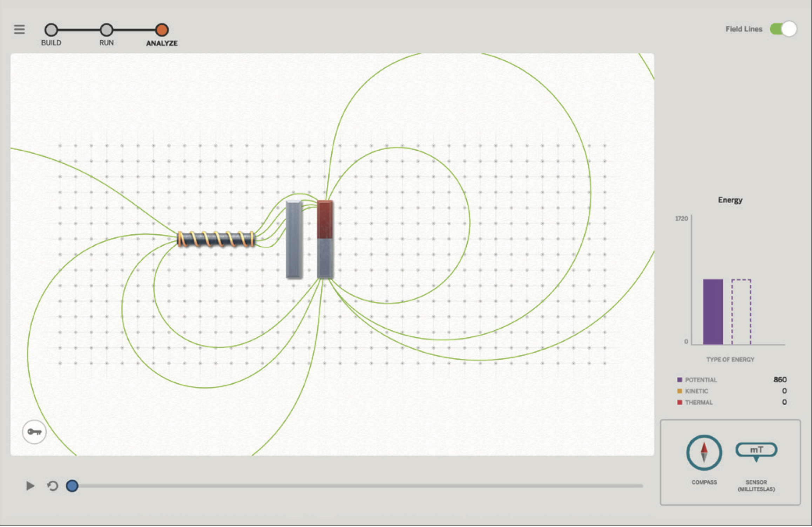Click the COMPASS label
This screenshot has height=527, width=812.
[704, 482]
